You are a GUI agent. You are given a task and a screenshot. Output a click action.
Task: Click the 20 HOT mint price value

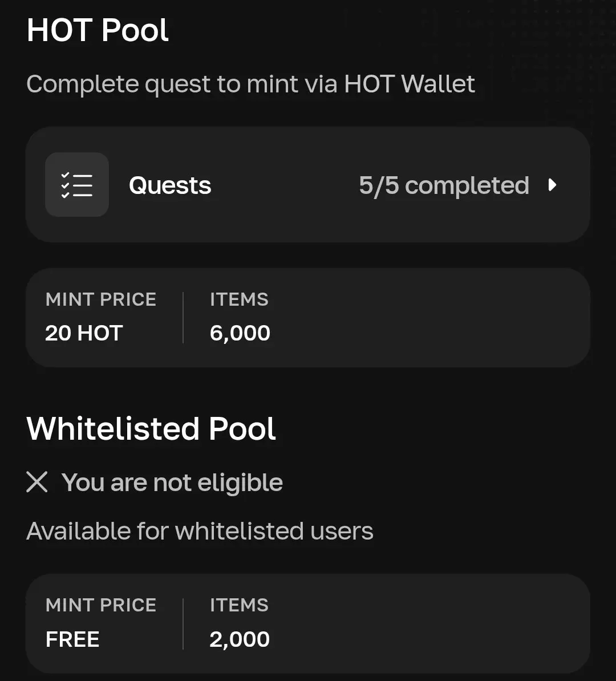[x=84, y=333]
